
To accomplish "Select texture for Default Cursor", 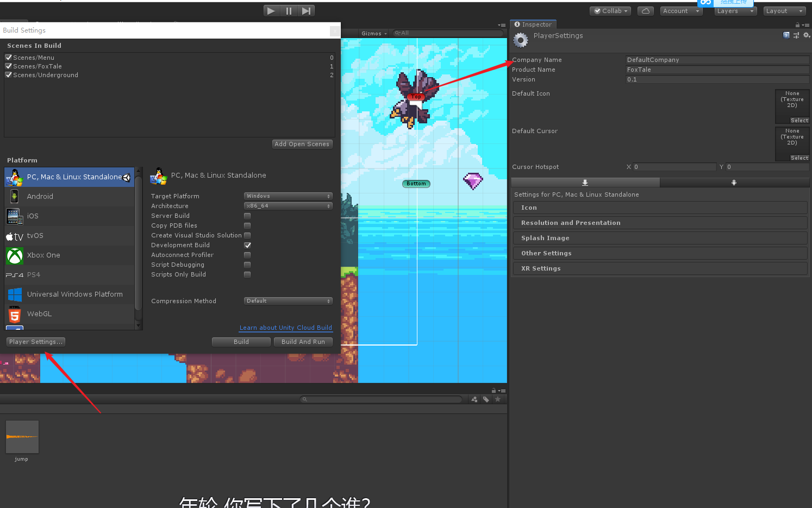I will (x=799, y=158).
